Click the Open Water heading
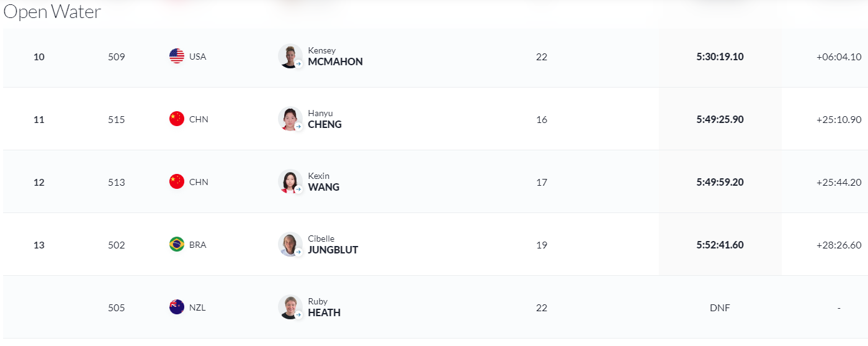The height and width of the screenshot is (346, 868). (x=52, y=11)
